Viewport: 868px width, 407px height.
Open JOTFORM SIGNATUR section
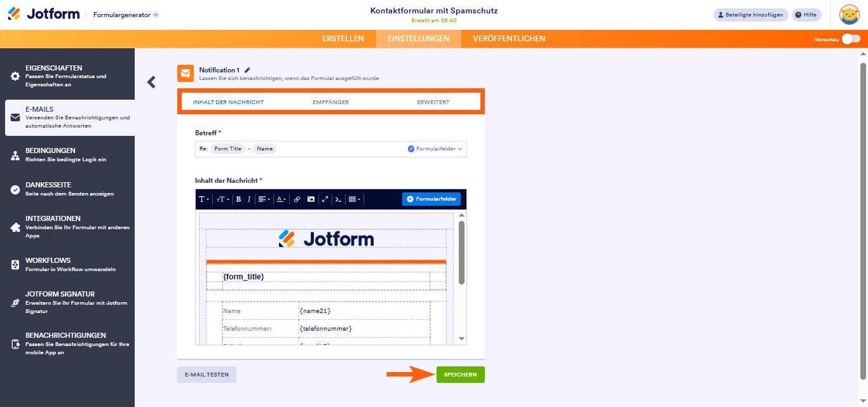(67, 302)
